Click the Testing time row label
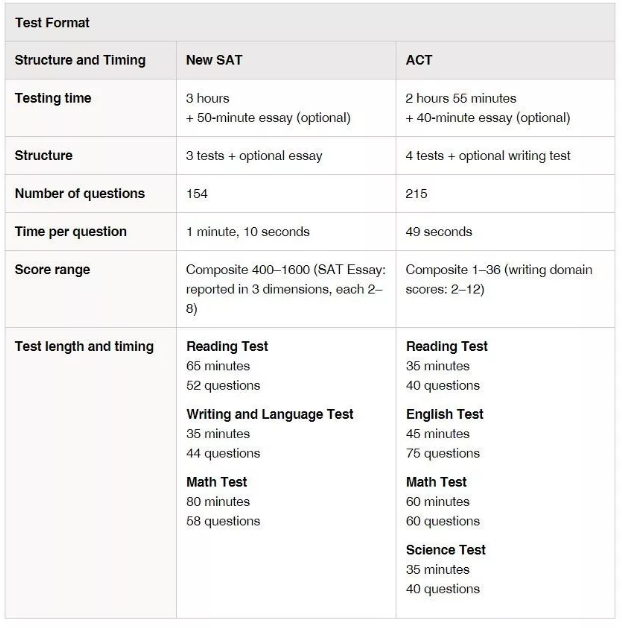Image resolution: width=622 pixels, height=628 pixels. [x=53, y=98]
